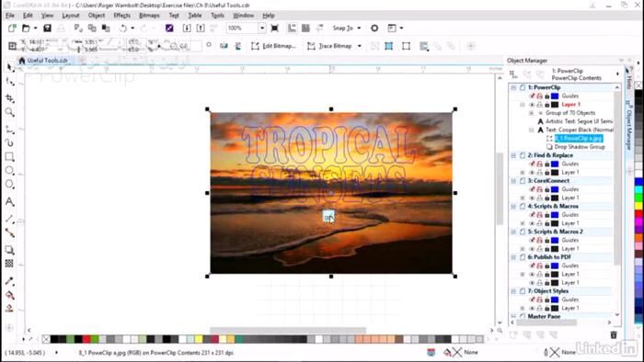
Task: Collapse the 2: Find & Replace page node
Action: 513,155
